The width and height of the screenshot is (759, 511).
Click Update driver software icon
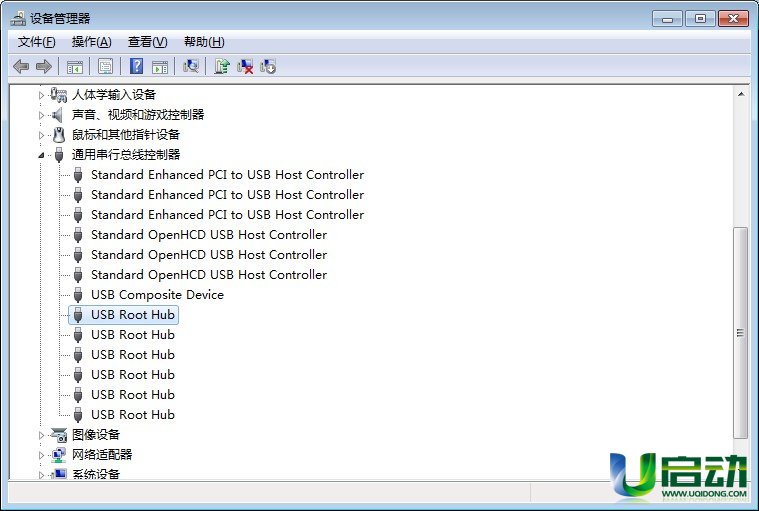coord(222,66)
